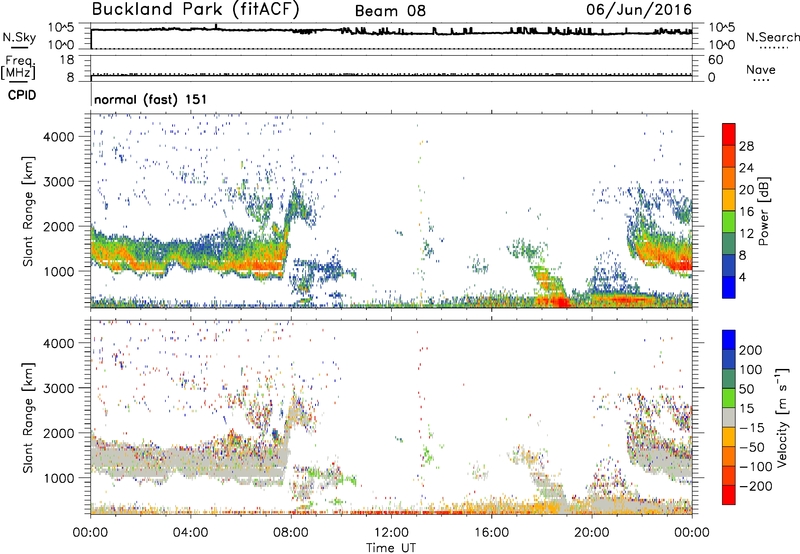Click the 'Velocity [m s⁻¹]' color bar label
This screenshot has width=800, height=554.
(x=783, y=417)
